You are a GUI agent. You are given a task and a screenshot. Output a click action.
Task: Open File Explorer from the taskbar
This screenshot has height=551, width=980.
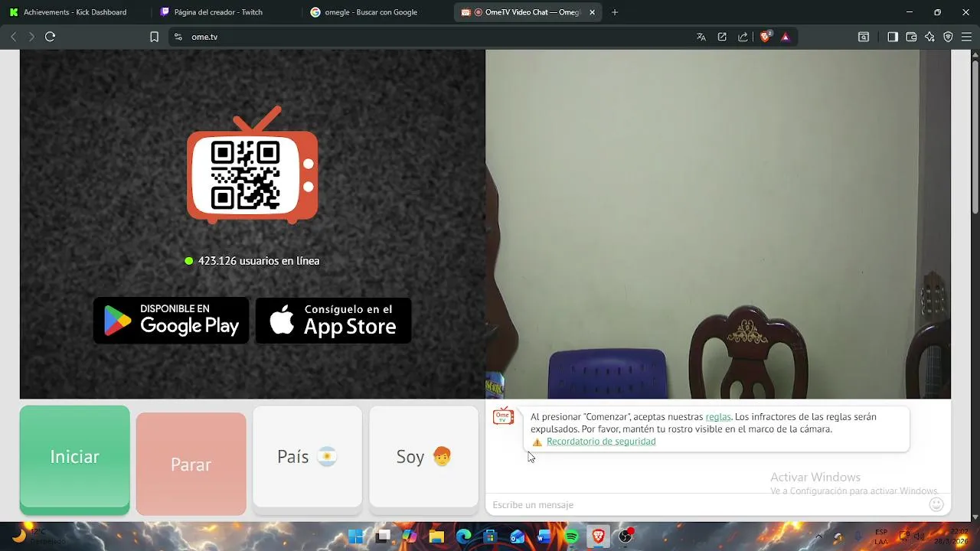point(436,536)
